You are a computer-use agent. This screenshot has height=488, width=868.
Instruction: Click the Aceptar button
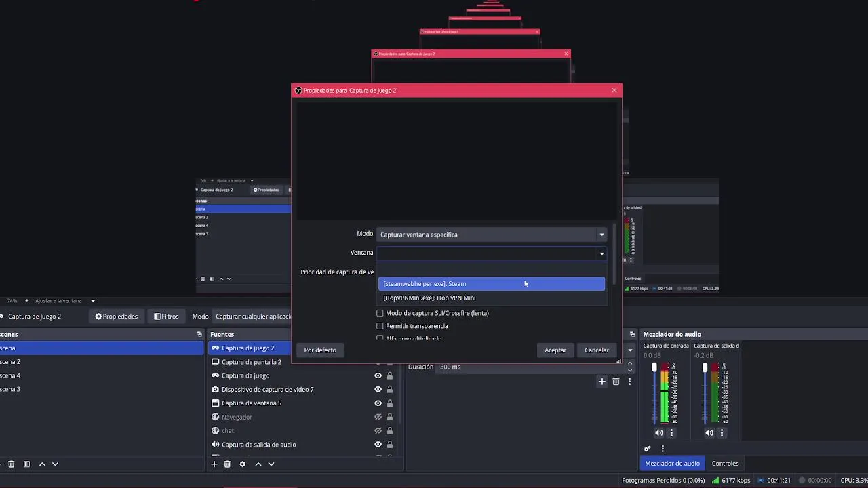click(x=555, y=350)
